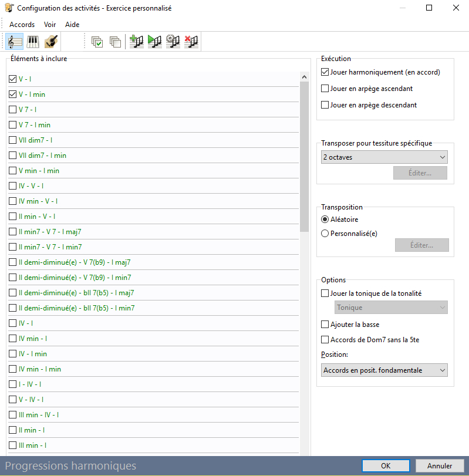469x476 pixels.
Task: Check II demi-diminué(e) - V 7(b9) - I maj7
Action: point(12,262)
